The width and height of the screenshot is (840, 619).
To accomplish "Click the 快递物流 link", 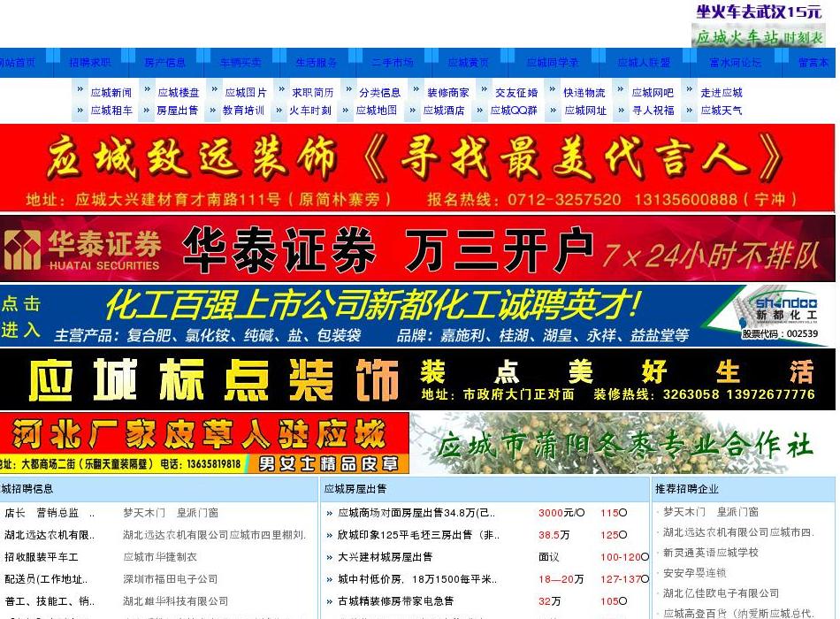I will 584,93.
